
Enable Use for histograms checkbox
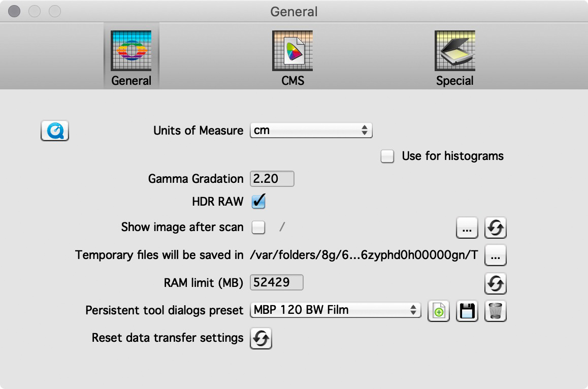387,156
